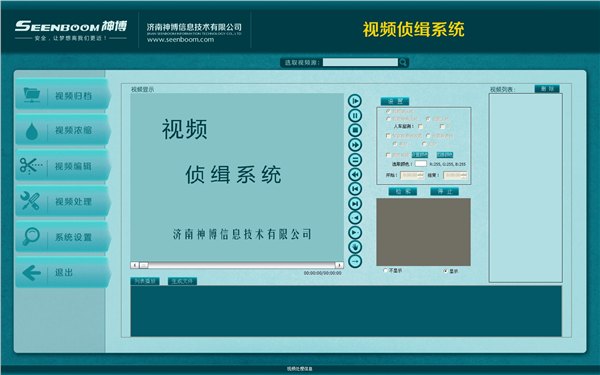Focus the 选取视频源 input field
Viewport: 600px width, 375px height.
pos(360,62)
